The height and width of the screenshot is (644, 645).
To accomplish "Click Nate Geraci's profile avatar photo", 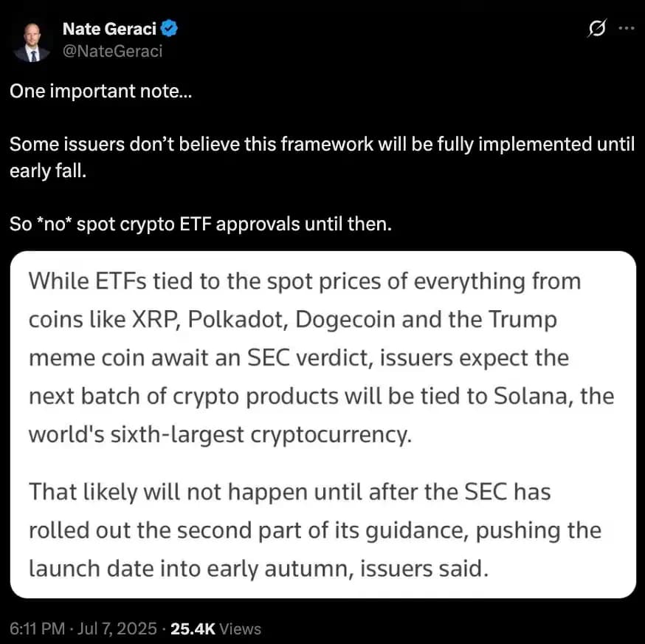I will pos(32,41).
